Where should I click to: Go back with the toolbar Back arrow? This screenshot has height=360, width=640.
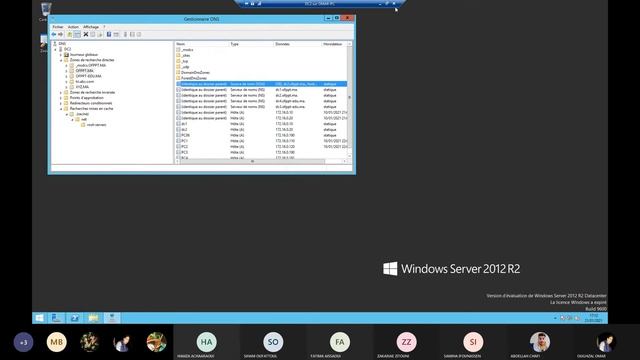click(x=53, y=35)
